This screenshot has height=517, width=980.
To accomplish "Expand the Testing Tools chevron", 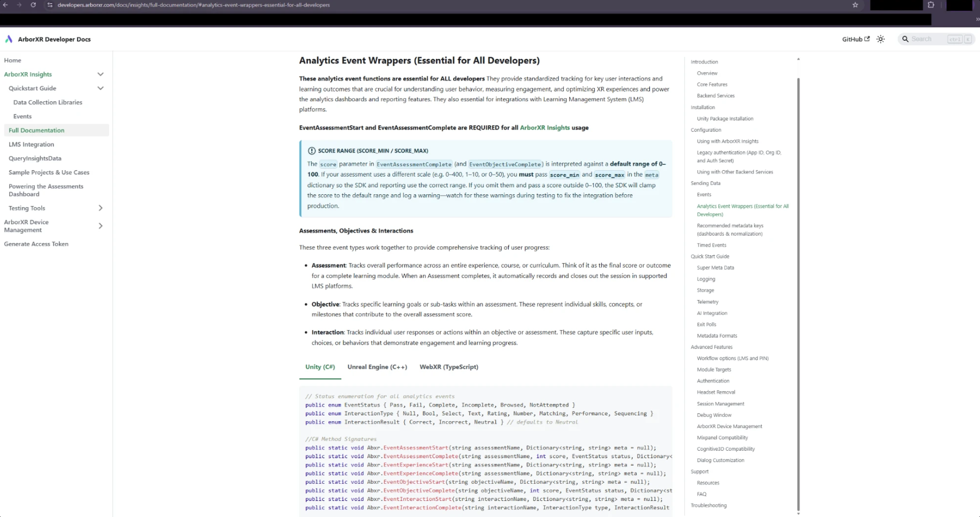I will click(100, 208).
